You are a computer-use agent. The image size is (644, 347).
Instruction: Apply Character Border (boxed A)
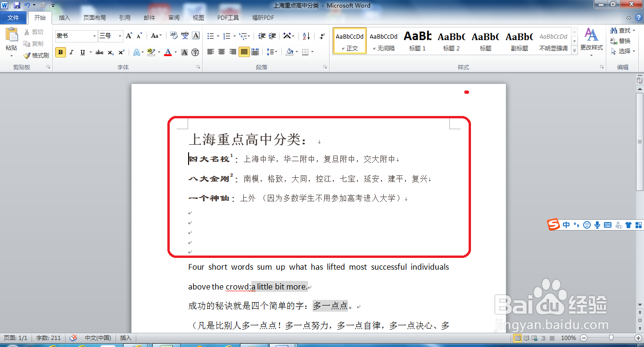(196, 36)
